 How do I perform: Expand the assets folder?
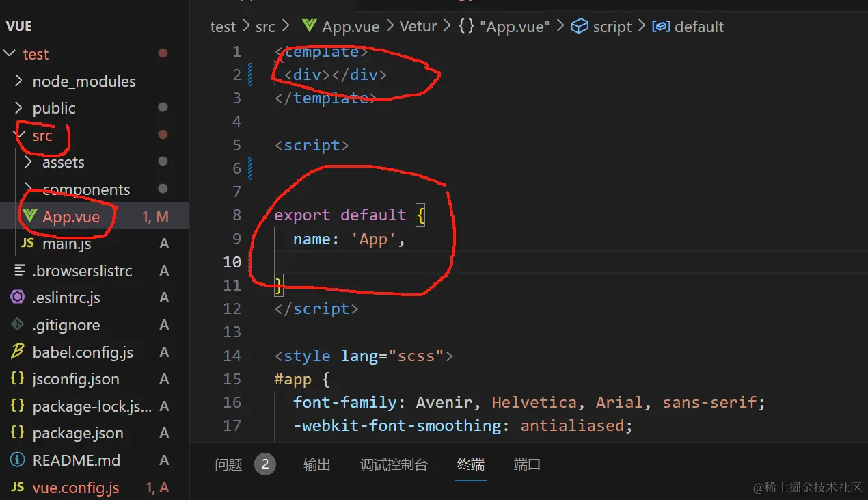coord(64,162)
